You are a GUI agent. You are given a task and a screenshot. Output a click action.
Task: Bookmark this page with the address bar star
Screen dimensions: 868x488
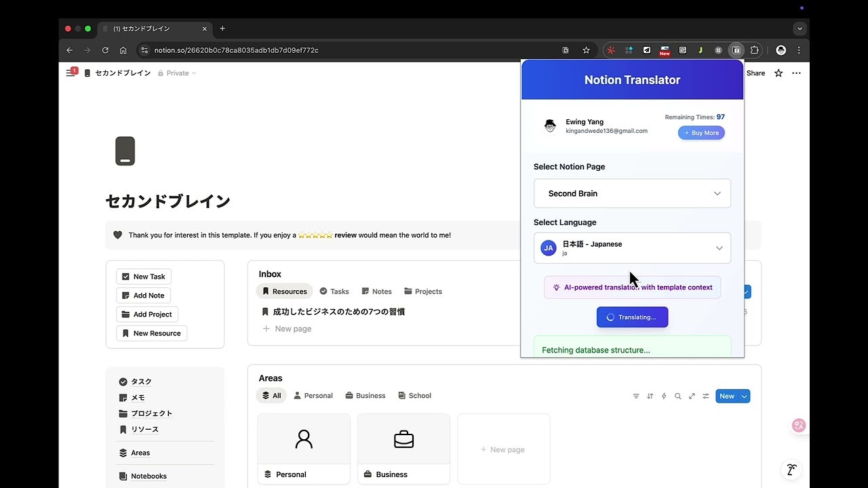click(586, 50)
